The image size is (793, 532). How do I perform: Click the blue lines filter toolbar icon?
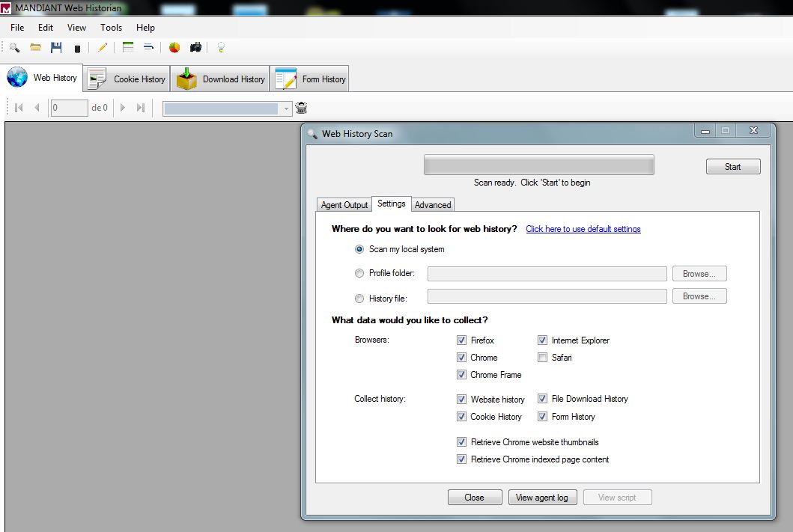click(x=149, y=47)
